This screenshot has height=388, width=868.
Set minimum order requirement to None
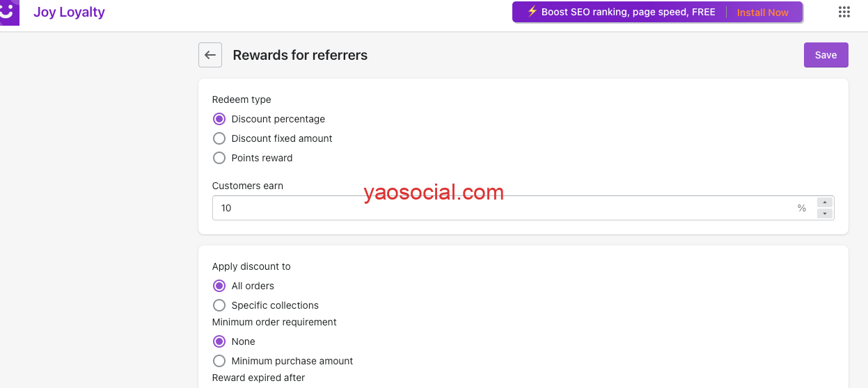[x=219, y=341]
